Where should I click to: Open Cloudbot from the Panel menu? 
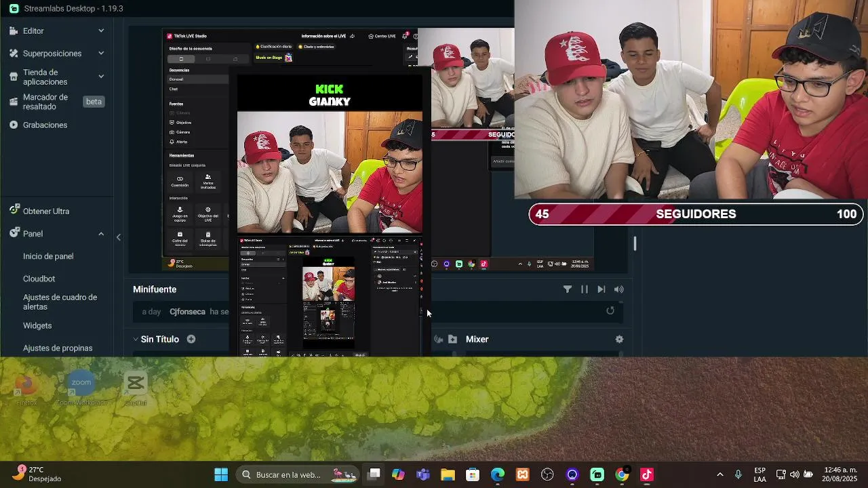click(39, 279)
